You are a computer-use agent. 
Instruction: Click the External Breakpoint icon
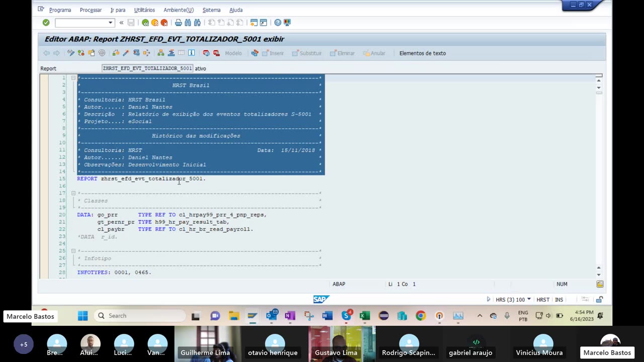[216, 53]
